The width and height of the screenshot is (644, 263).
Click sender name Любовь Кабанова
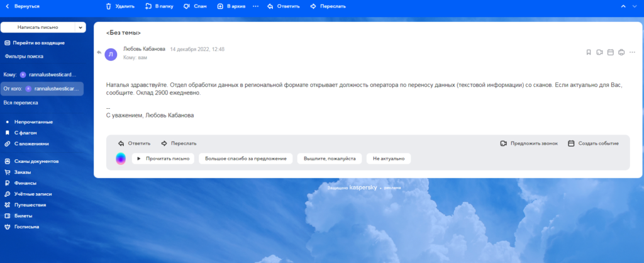(144, 49)
